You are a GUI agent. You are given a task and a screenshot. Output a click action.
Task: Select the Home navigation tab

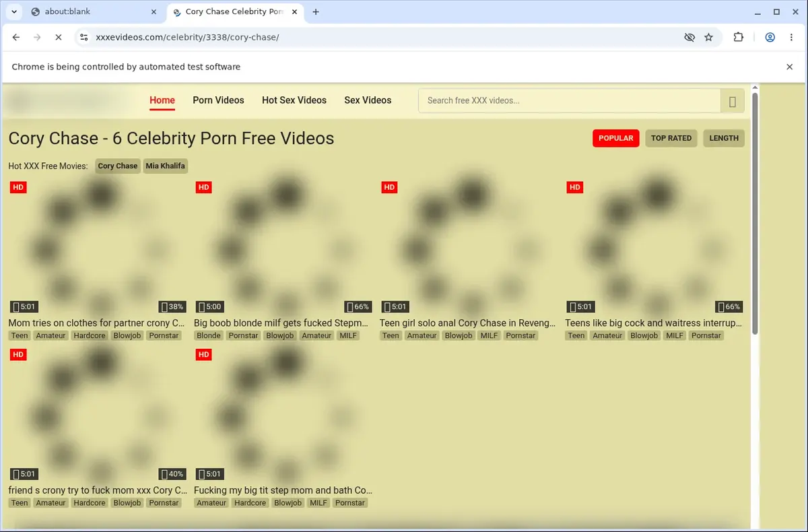(162, 100)
